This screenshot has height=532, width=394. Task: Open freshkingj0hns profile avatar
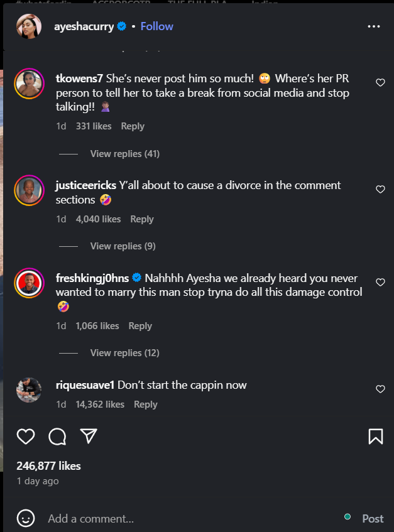29,283
